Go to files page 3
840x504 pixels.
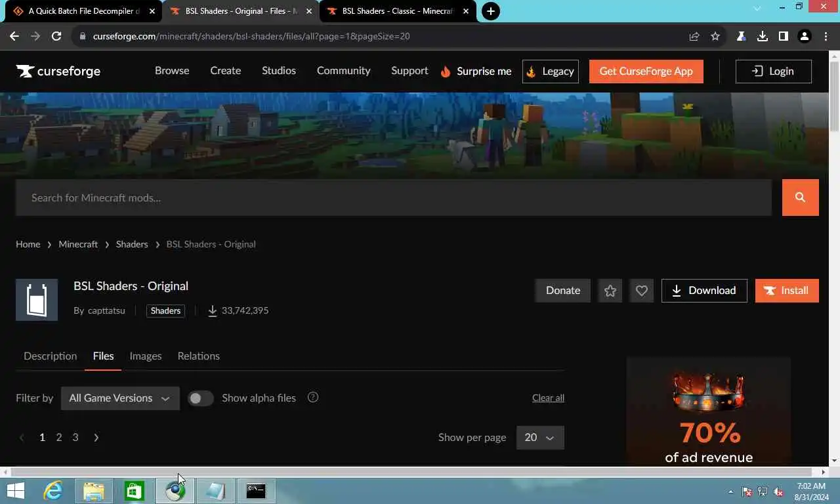pos(75,437)
